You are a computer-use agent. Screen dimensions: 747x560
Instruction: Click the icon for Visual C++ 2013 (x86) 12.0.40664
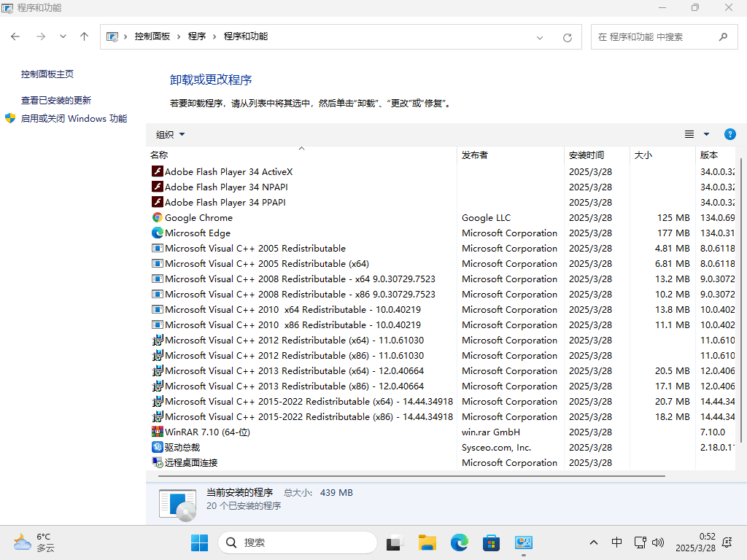(158, 386)
